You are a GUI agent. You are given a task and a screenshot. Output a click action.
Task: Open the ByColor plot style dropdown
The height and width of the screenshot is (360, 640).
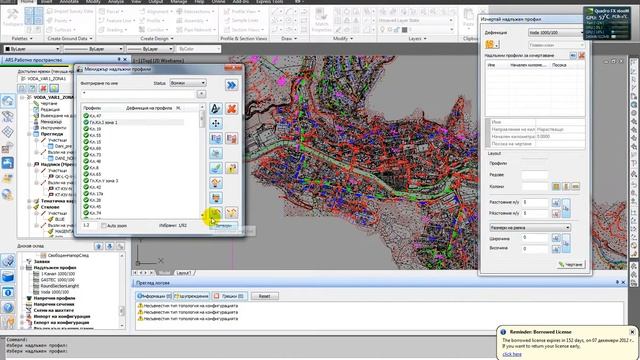pyautogui.click(x=198, y=49)
